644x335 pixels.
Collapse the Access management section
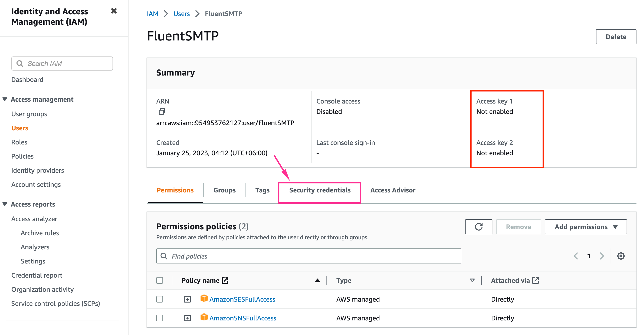click(4, 99)
